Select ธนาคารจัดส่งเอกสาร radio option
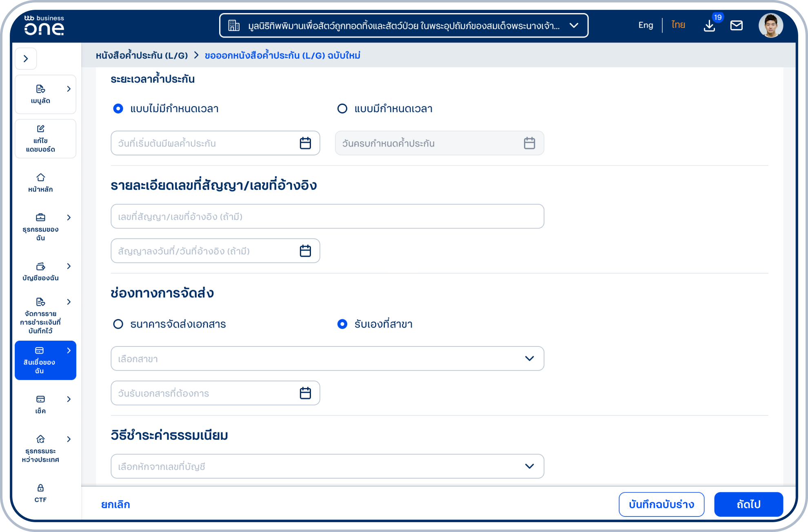808x532 pixels. 118,324
